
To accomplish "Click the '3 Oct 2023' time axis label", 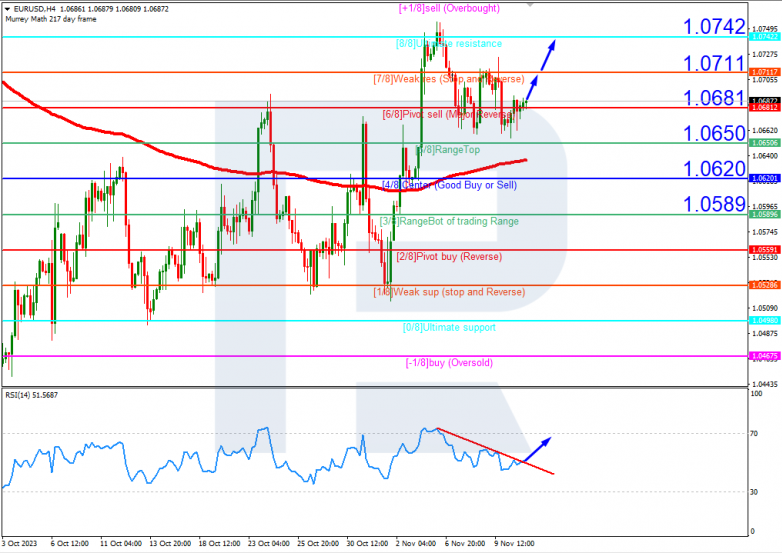I will (x=19, y=543).
